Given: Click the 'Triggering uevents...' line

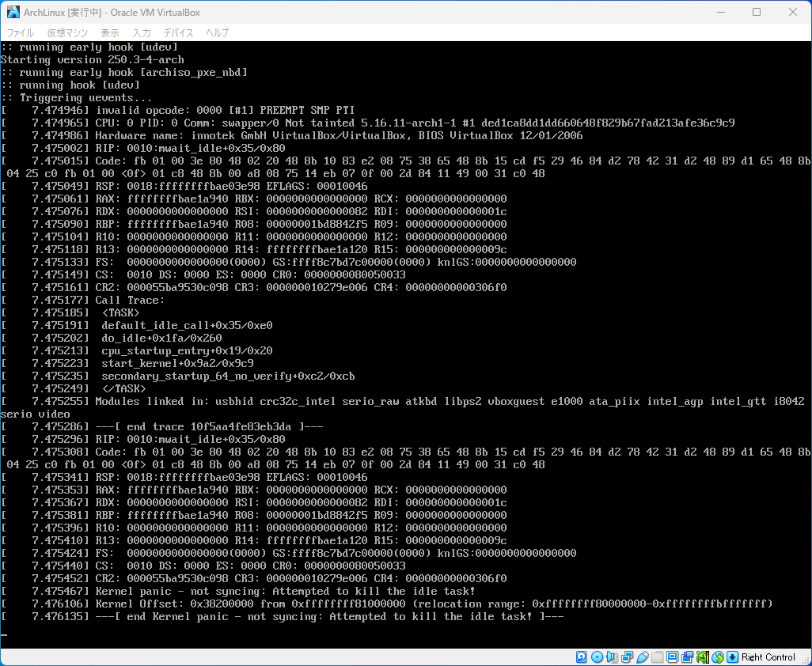Looking at the screenshot, I should tap(76, 98).
